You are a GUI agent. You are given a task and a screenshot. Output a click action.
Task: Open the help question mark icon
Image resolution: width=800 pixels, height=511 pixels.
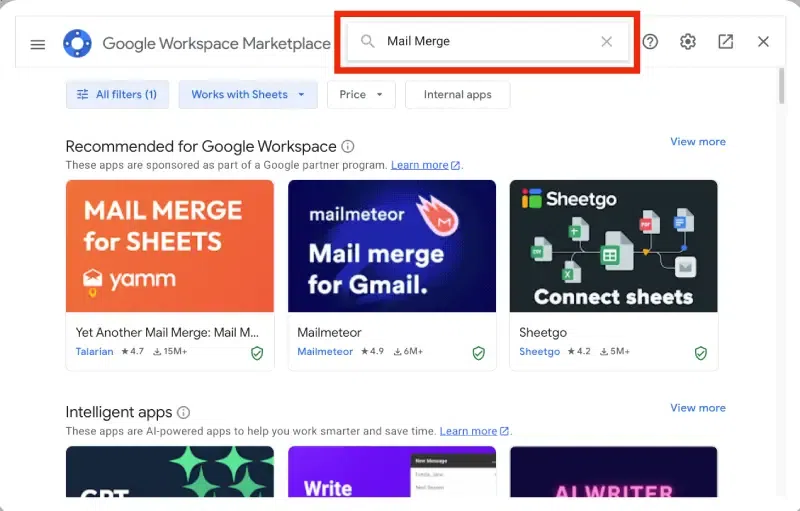(x=650, y=41)
